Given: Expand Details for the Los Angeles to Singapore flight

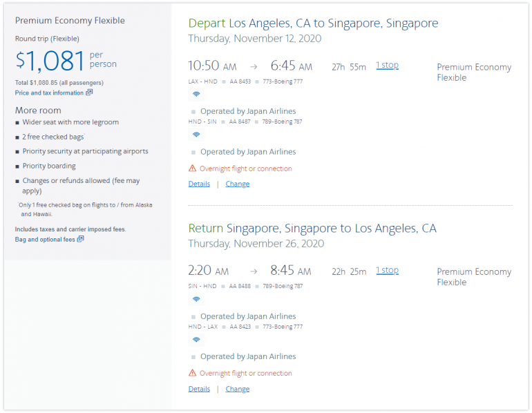Looking at the screenshot, I should click(x=199, y=184).
